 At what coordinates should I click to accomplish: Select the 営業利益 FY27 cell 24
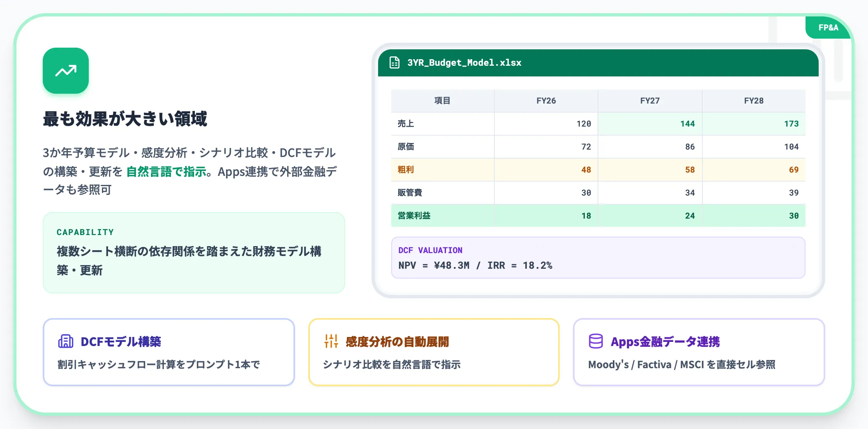(x=650, y=216)
